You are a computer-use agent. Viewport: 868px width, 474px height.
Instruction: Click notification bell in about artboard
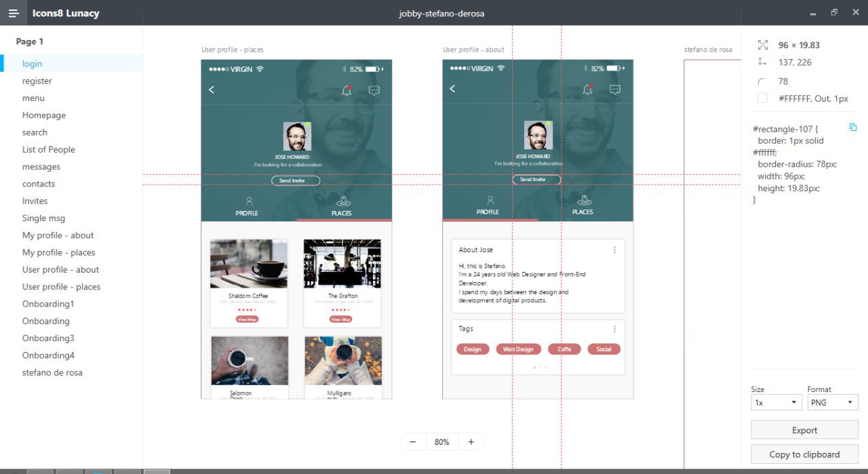pyautogui.click(x=588, y=90)
